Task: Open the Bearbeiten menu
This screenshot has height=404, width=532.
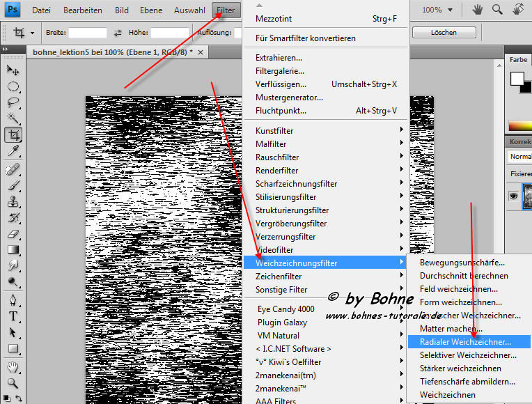Action: pyautogui.click(x=82, y=10)
